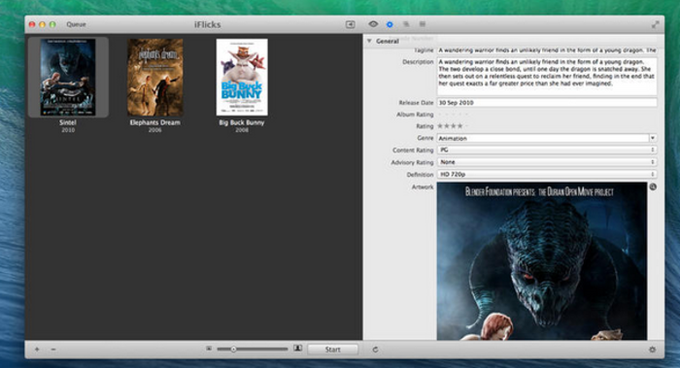Select the Elephants Dream poster
This screenshot has width=680, height=368.
click(x=155, y=77)
